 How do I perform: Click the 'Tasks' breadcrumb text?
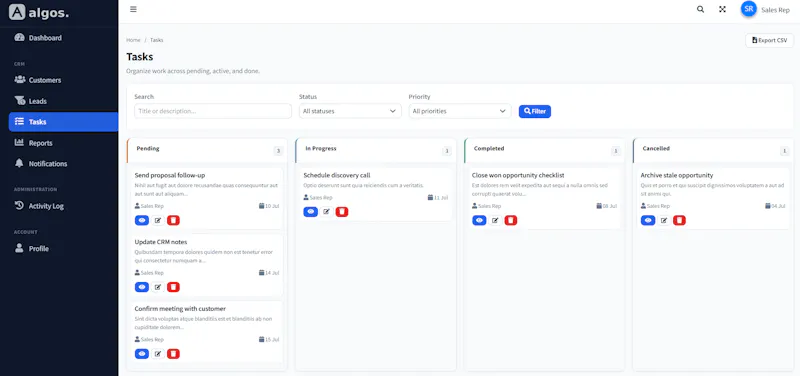(157, 40)
